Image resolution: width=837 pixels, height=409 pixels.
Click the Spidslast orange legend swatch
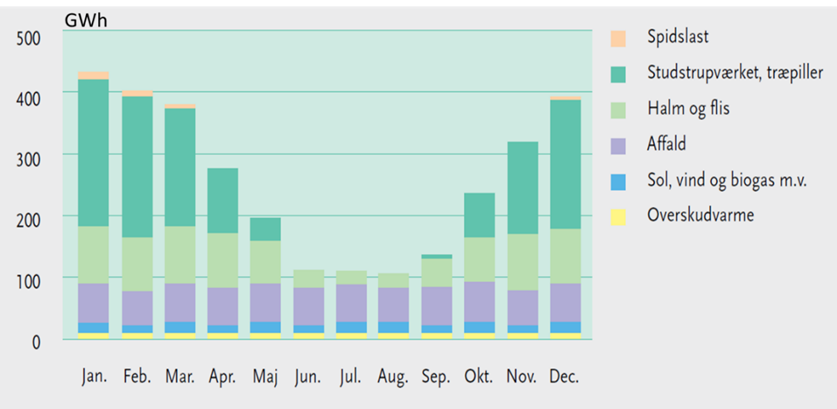tap(618, 38)
